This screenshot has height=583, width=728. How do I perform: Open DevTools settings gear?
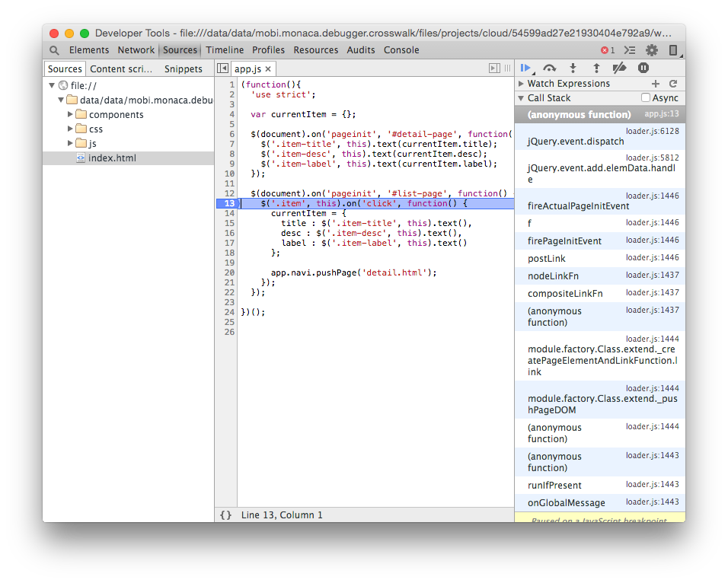652,50
